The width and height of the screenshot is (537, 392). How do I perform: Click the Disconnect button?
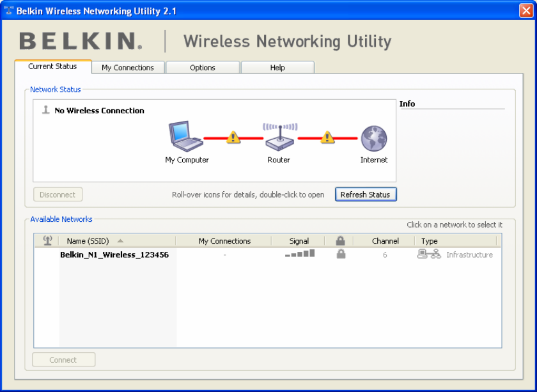pos(58,194)
